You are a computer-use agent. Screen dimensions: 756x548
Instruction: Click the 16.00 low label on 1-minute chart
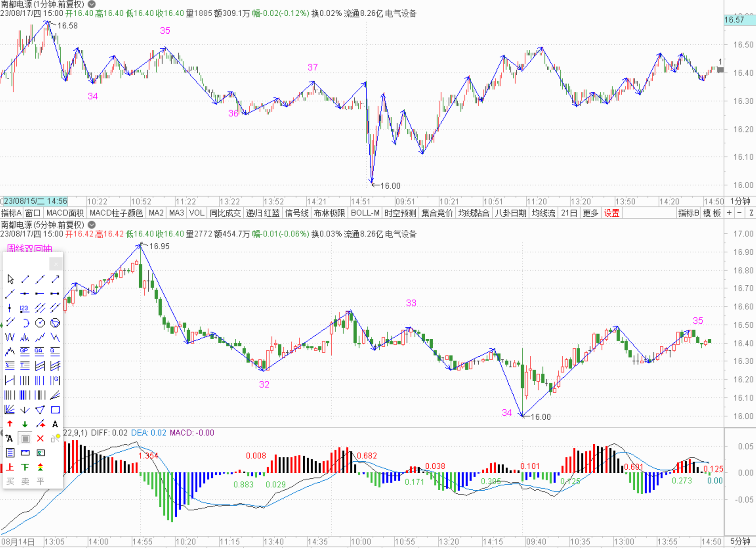click(x=390, y=186)
